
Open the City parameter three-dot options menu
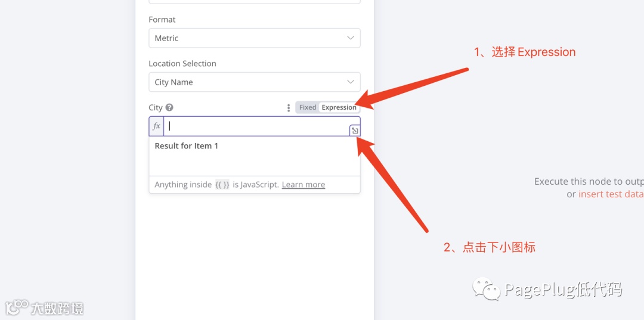289,108
